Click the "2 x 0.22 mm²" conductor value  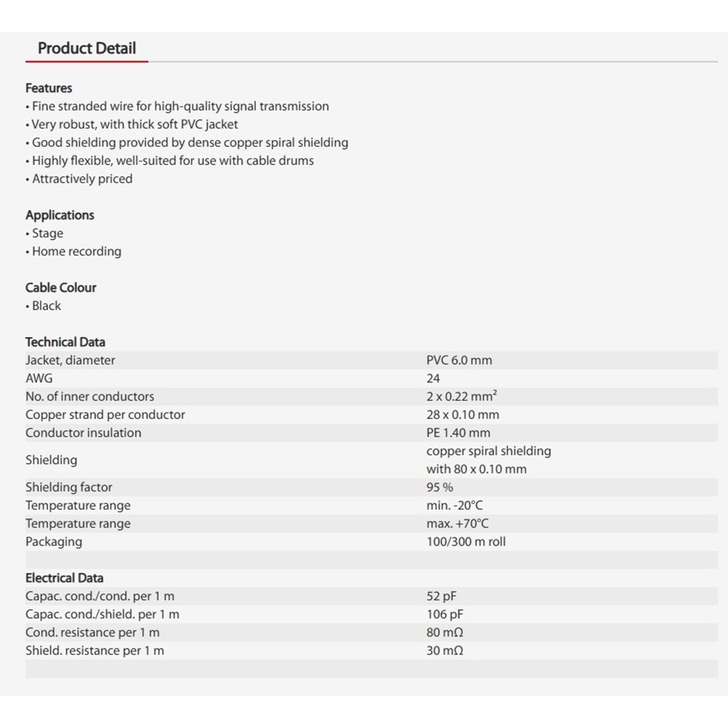462,397
